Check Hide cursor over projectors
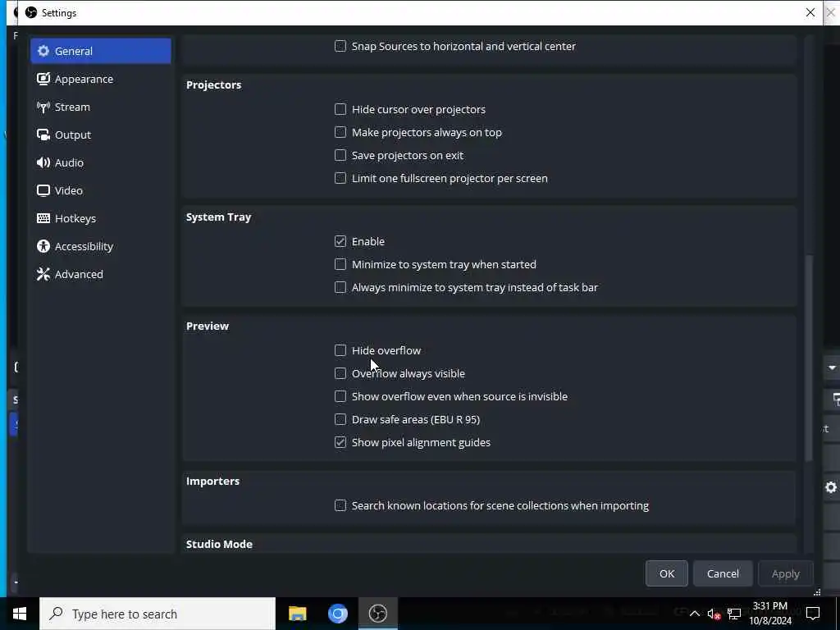The width and height of the screenshot is (840, 630). (x=340, y=109)
